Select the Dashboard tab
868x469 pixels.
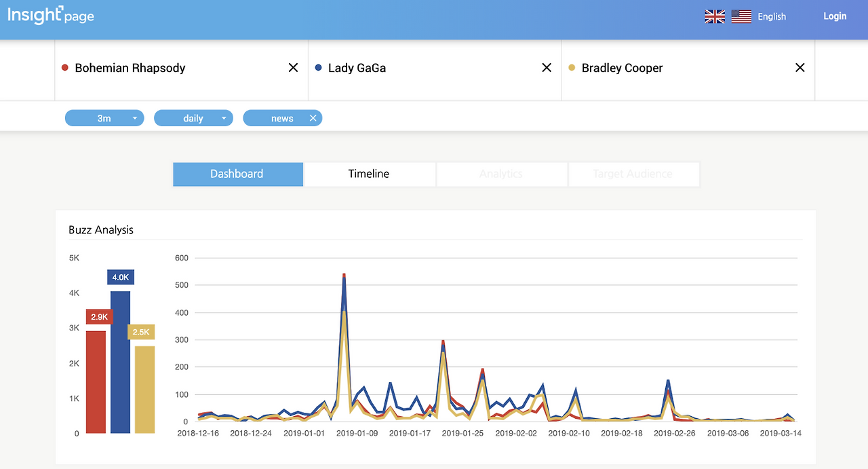[237, 174]
